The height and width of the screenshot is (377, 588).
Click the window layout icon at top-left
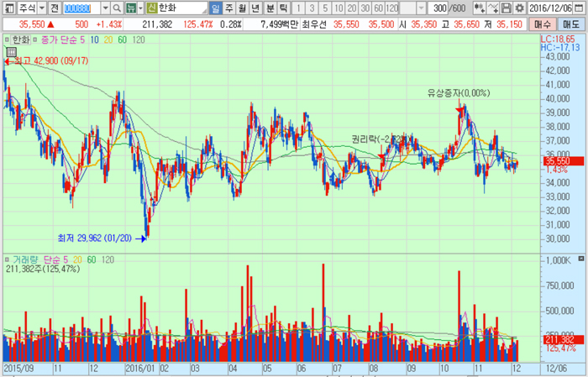(8, 8)
